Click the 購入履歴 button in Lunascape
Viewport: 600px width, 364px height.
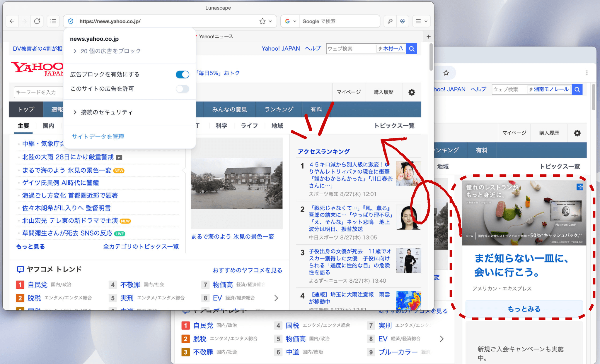[x=383, y=92]
